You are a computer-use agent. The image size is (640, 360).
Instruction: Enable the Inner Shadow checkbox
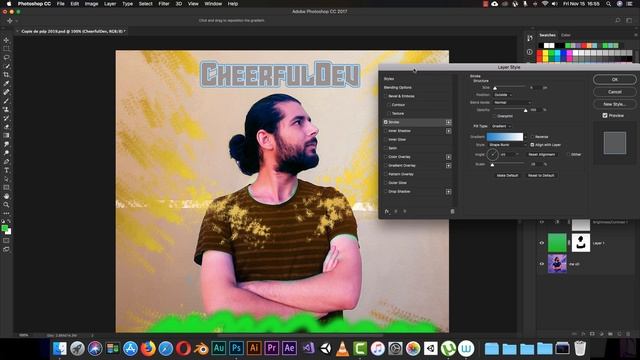tap(385, 131)
